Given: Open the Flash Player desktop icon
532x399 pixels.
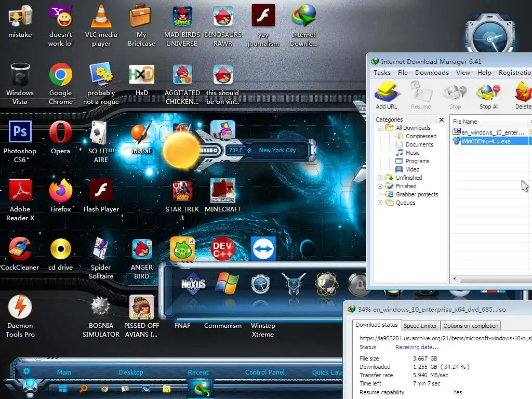Looking at the screenshot, I should (101, 196).
